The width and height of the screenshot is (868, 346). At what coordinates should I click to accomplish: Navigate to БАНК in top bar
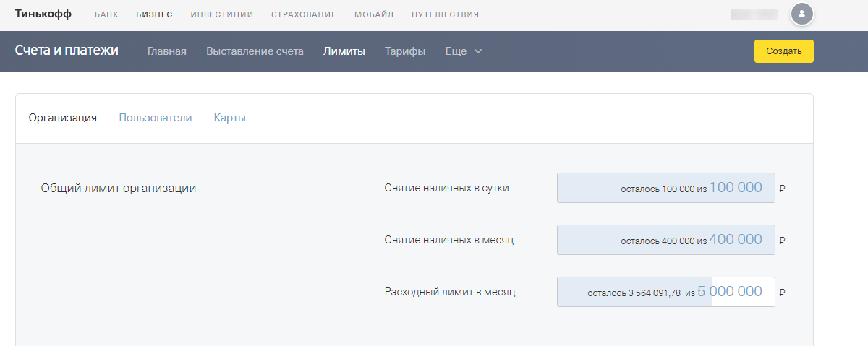pos(106,14)
